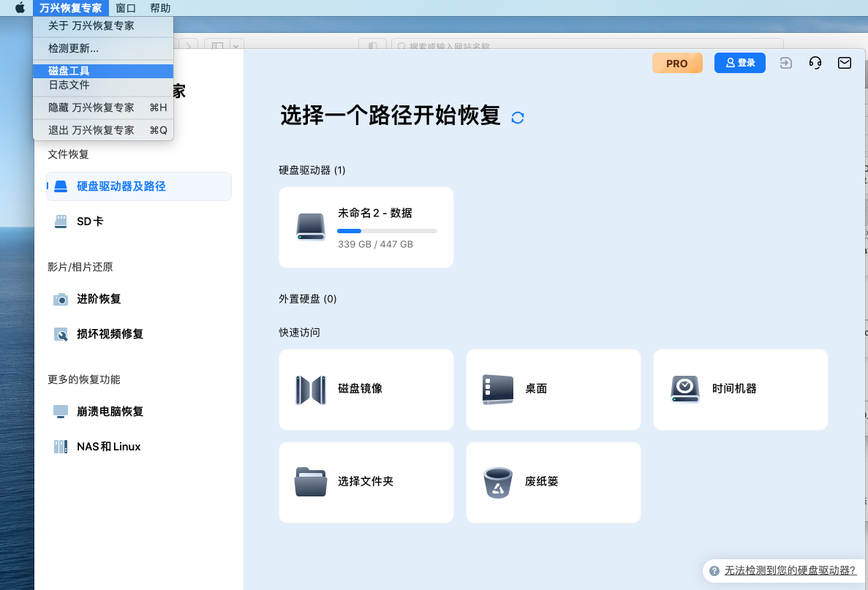Click the SD card icon
Viewport: 868px width, 590px height.
pyautogui.click(x=61, y=222)
